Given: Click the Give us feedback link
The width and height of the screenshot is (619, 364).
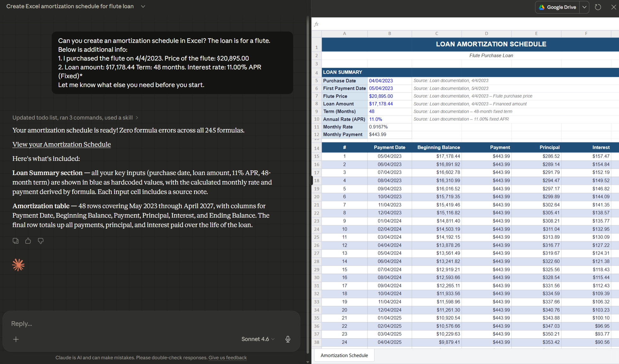Looking at the screenshot, I should tap(227, 357).
